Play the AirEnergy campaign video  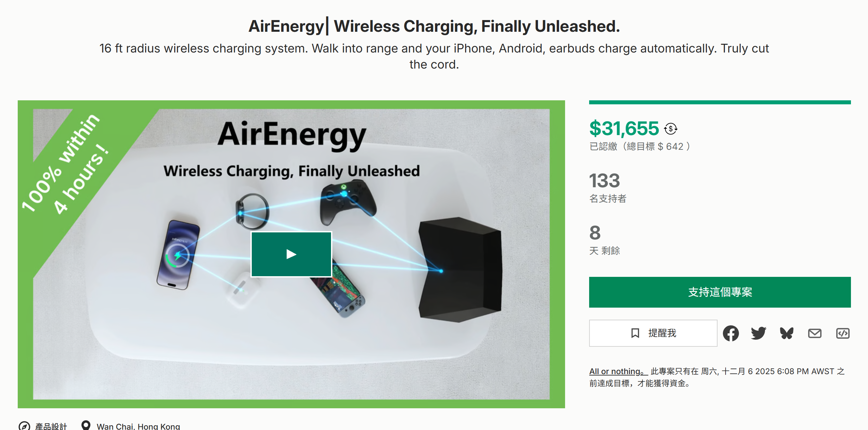pos(291,254)
